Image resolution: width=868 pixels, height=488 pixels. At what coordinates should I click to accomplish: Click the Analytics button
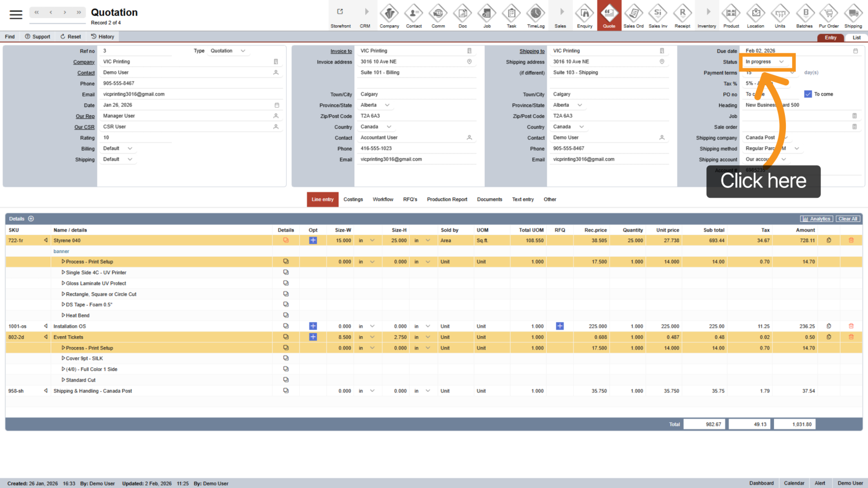pyautogui.click(x=816, y=219)
